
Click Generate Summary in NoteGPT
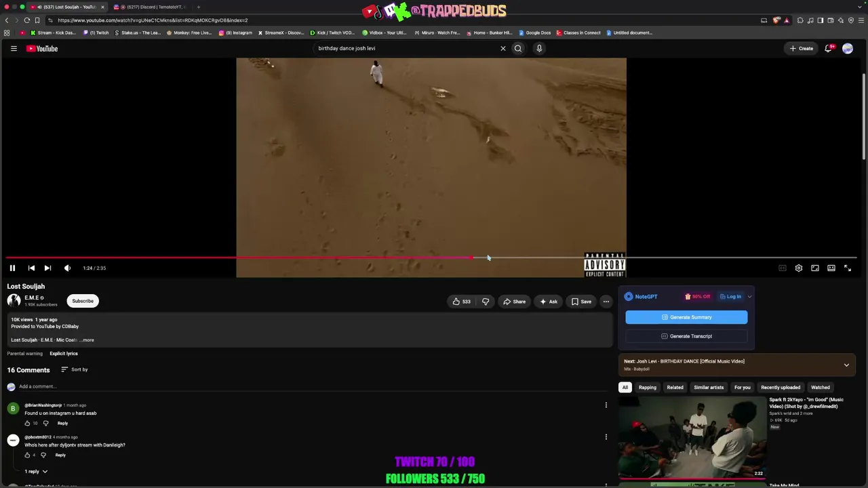click(x=686, y=317)
